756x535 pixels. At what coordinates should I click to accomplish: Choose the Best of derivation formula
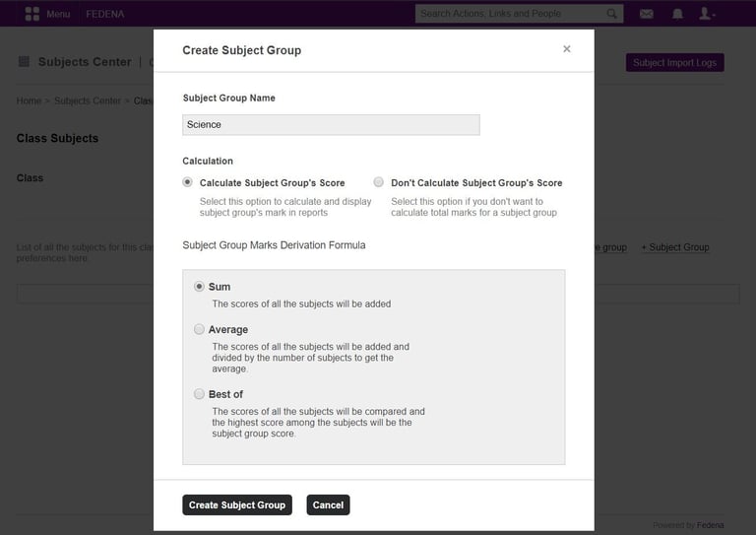(200, 394)
